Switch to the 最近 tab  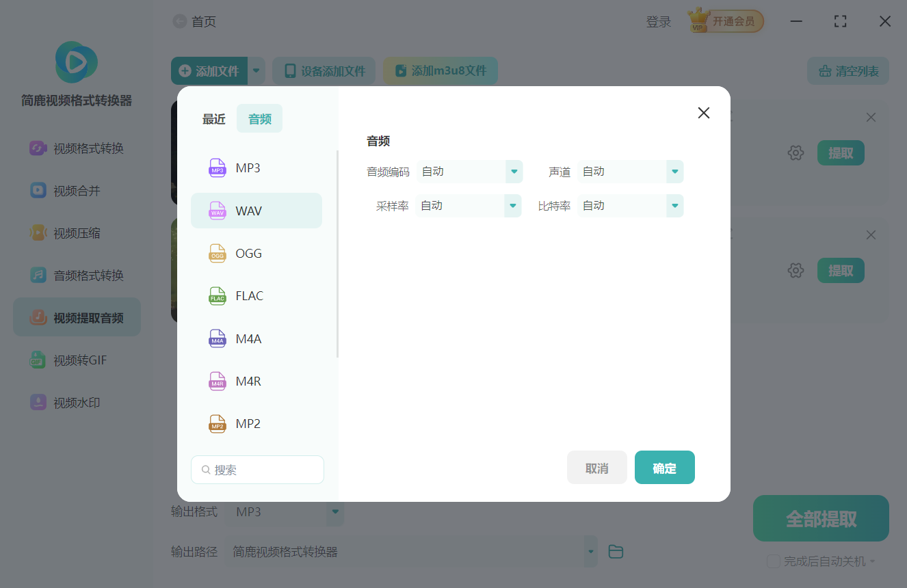pos(214,119)
